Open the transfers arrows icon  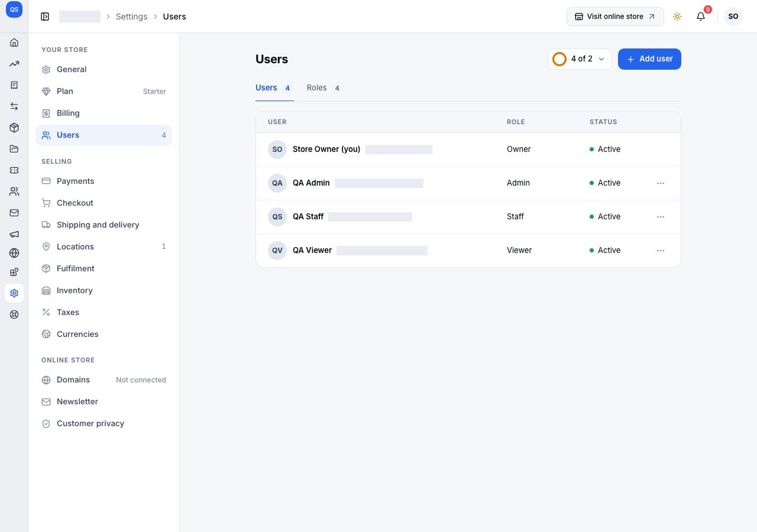tap(14, 106)
